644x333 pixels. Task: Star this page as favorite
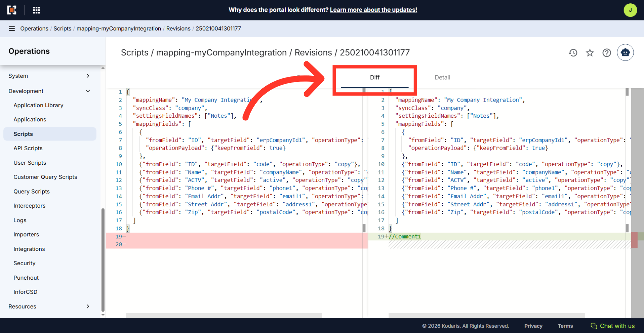tap(590, 53)
